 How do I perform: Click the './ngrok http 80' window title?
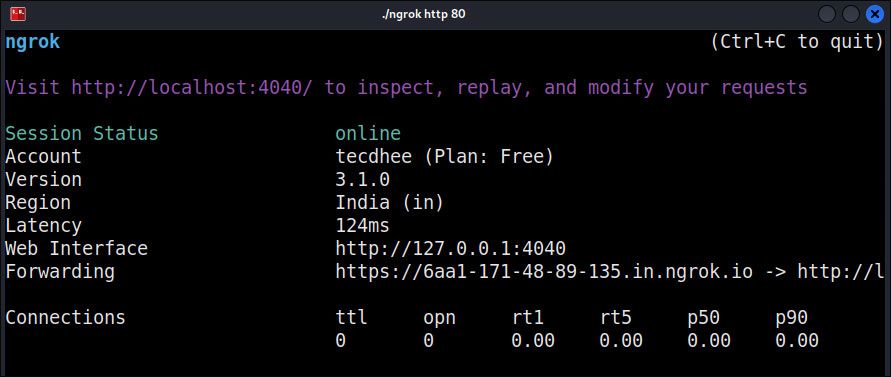tap(423, 14)
